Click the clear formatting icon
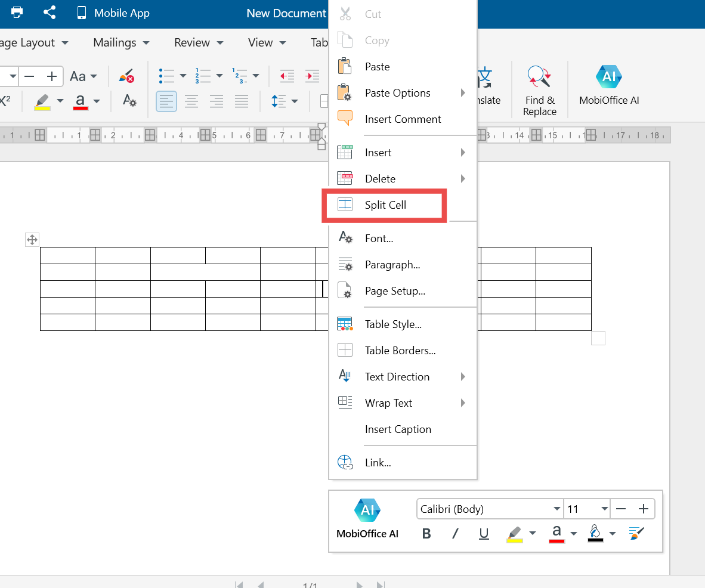 127,76
